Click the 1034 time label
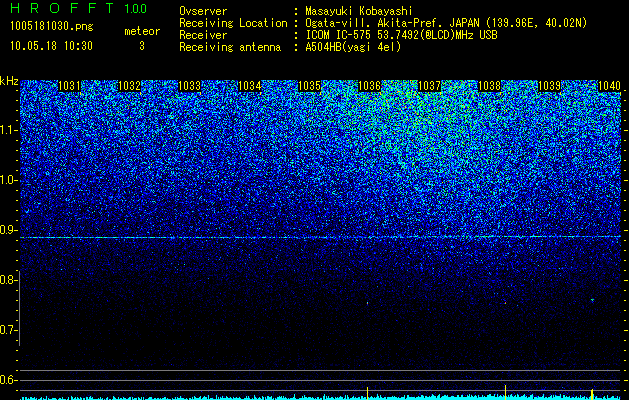Image resolution: width=629 pixels, height=400 pixels. tap(250, 86)
